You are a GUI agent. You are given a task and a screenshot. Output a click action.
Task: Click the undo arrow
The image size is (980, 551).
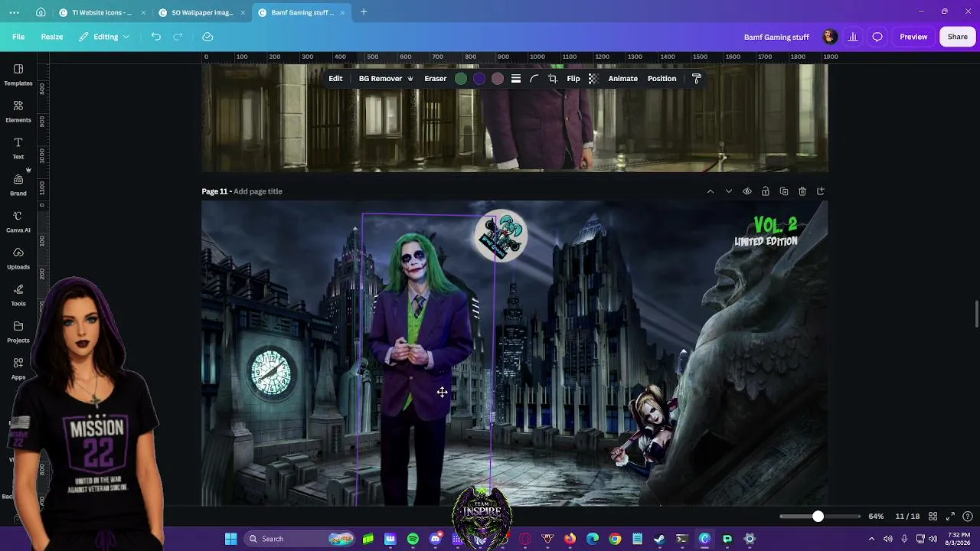click(x=156, y=37)
